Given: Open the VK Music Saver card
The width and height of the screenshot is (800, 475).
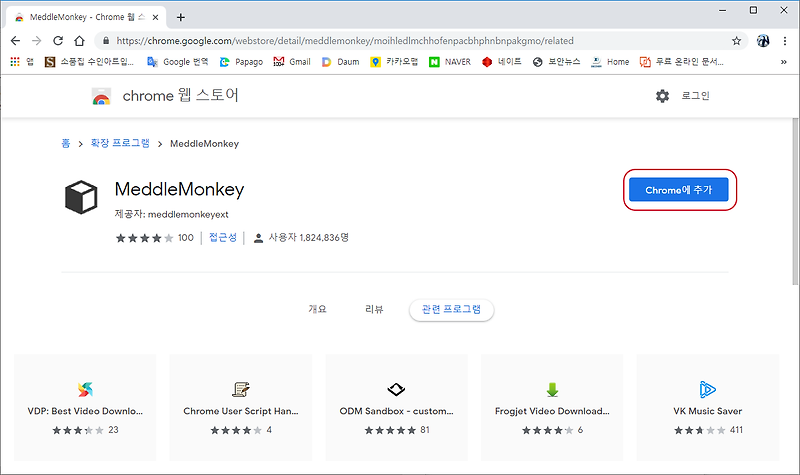Looking at the screenshot, I should 708,408.
